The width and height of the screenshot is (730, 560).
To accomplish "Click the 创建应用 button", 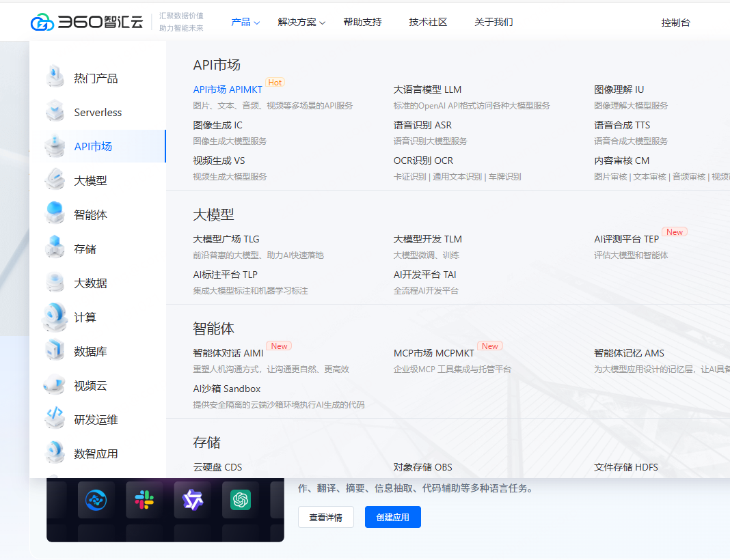I will [393, 517].
